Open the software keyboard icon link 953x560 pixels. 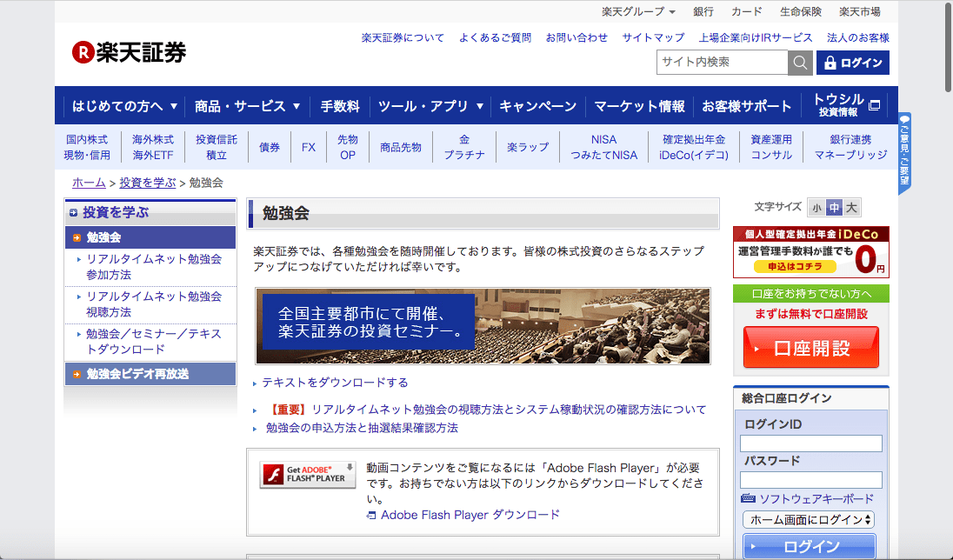tap(749, 499)
